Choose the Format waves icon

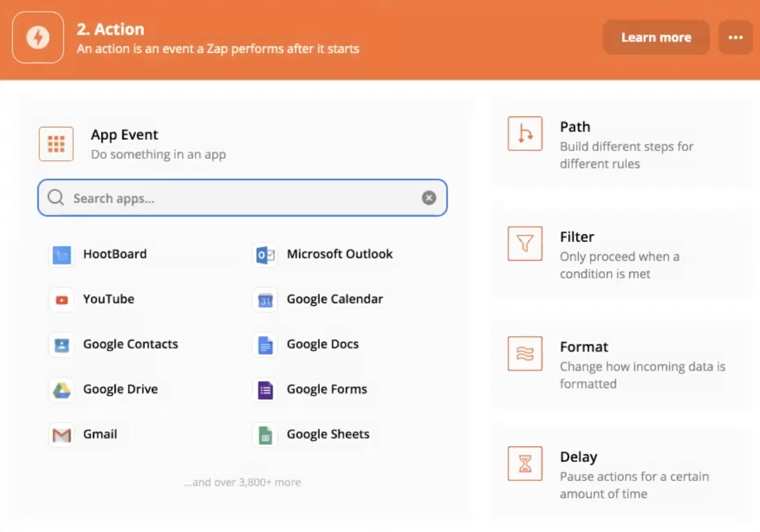click(x=525, y=354)
